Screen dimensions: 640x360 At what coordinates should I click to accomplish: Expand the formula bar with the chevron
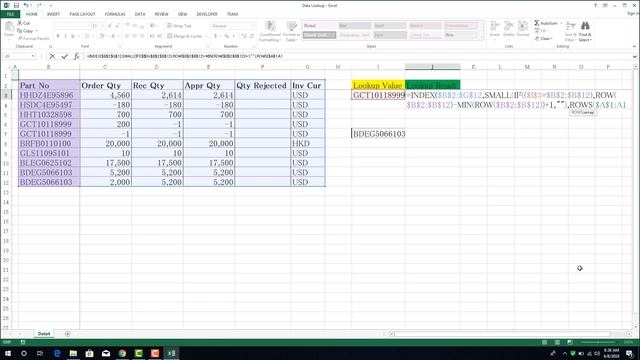click(635, 56)
